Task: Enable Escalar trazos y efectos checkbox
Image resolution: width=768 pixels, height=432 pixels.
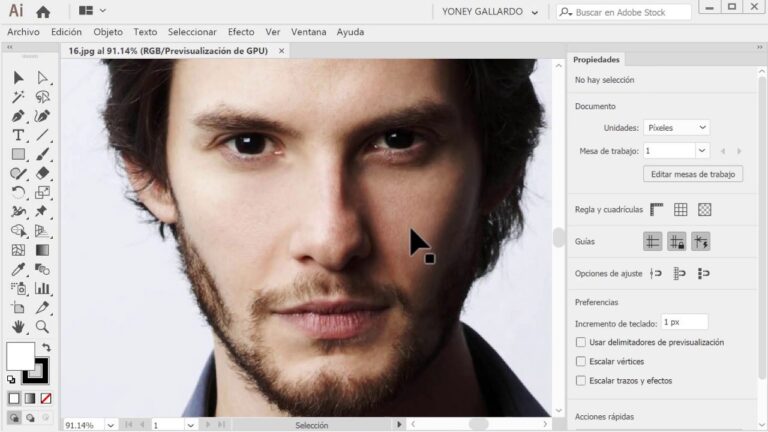Action: [x=581, y=380]
